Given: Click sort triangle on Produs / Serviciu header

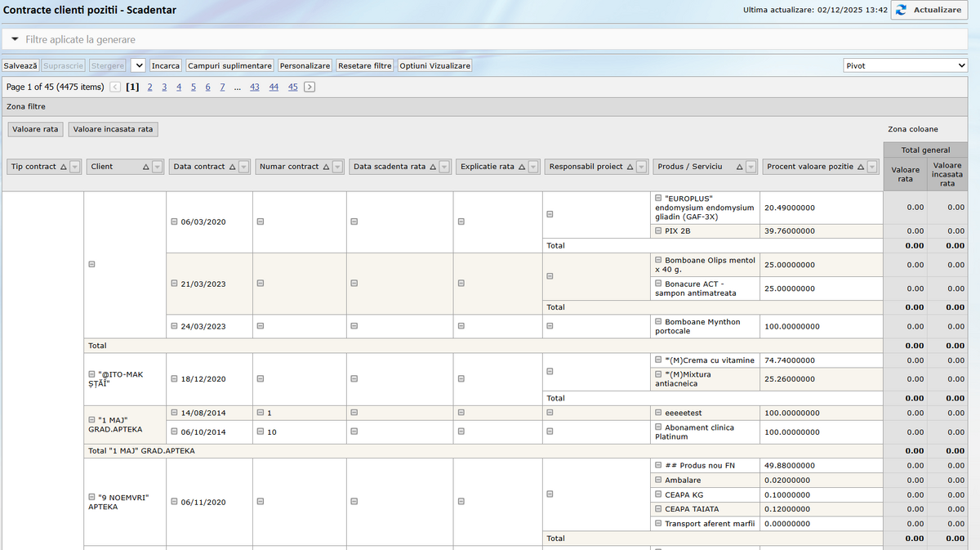Looking at the screenshot, I should 740,167.
